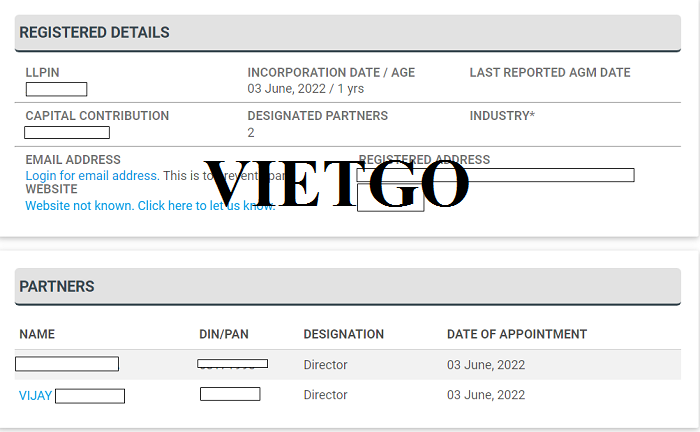This screenshot has height=432, width=700.
Task: Click the DATE OF APPOINTMENT column header
Action: (x=517, y=334)
